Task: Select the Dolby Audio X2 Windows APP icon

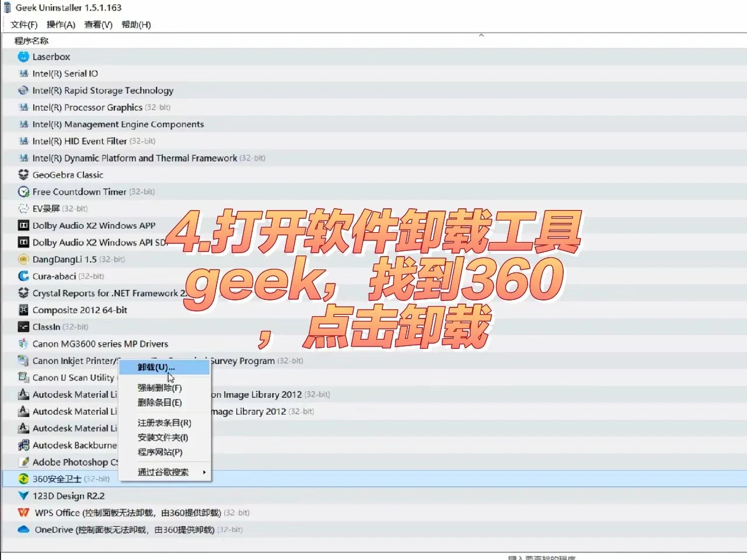Action: click(23, 225)
